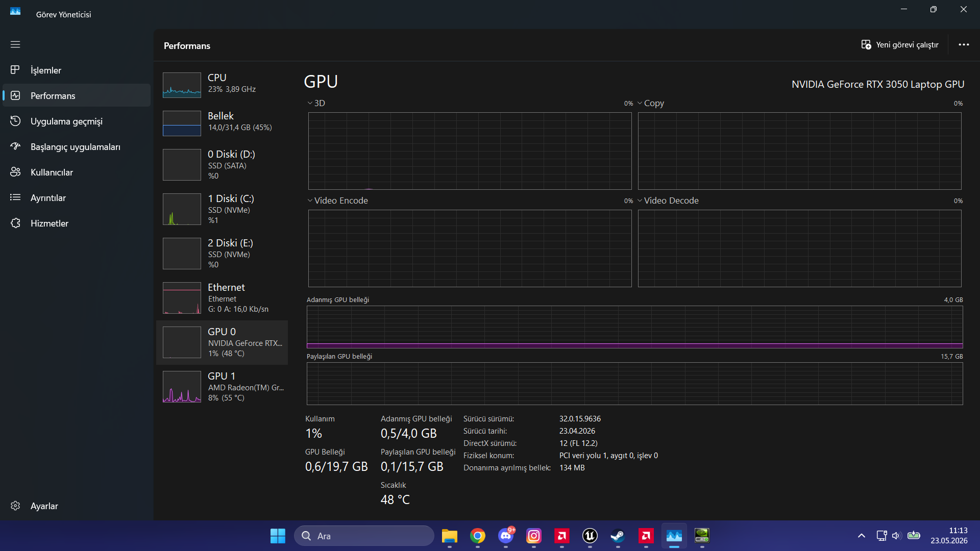980x551 pixels.
Task: Click the PCI veri yolu 1 location value
Action: [x=608, y=456]
